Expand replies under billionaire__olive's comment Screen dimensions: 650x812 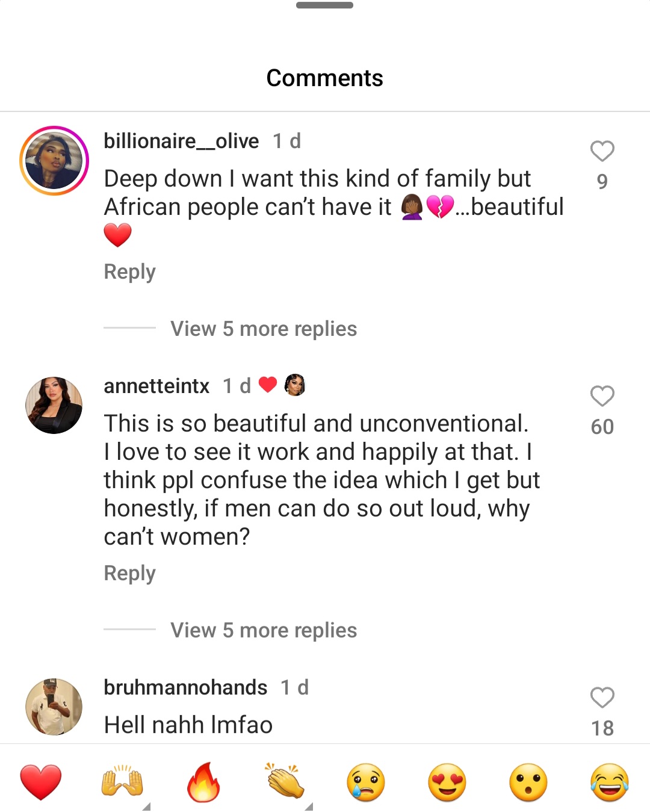pyautogui.click(x=264, y=329)
